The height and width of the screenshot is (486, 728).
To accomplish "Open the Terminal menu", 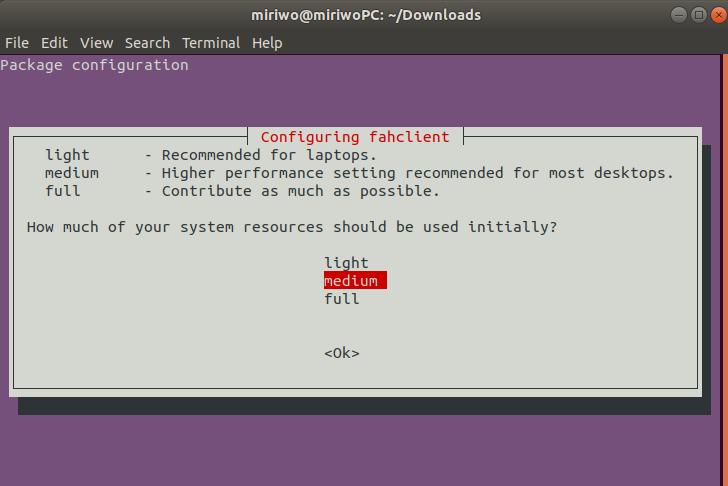I will click(211, 43).
